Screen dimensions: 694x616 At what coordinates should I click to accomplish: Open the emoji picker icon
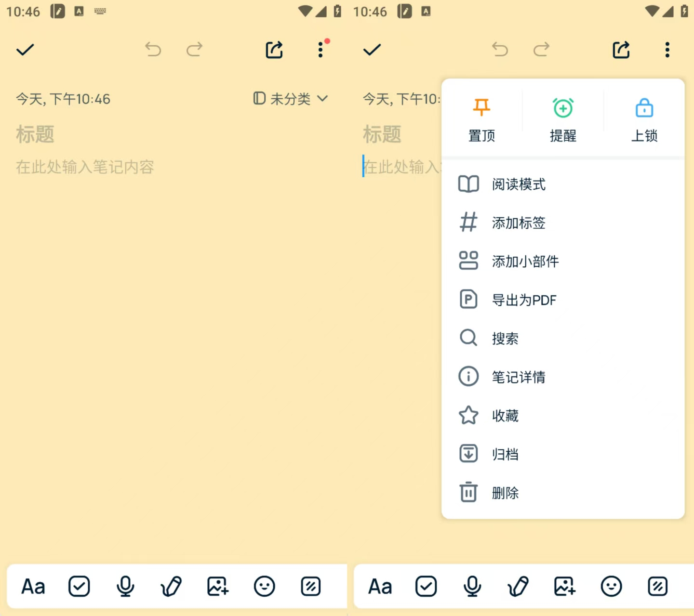pyautogui.click(x=264, y=586)
